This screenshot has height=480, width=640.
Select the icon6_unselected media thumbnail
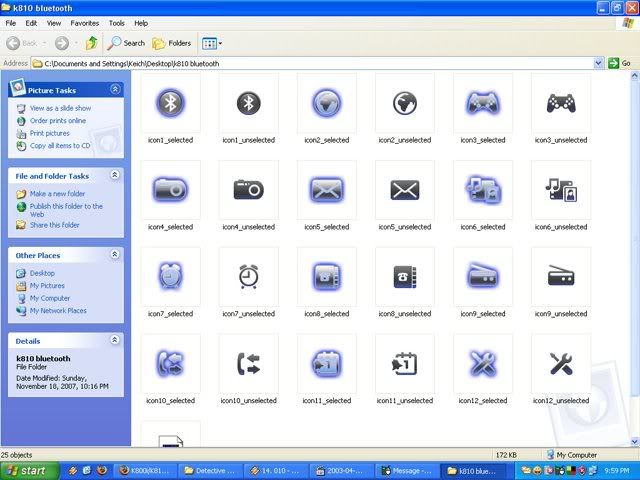(561, 190)
